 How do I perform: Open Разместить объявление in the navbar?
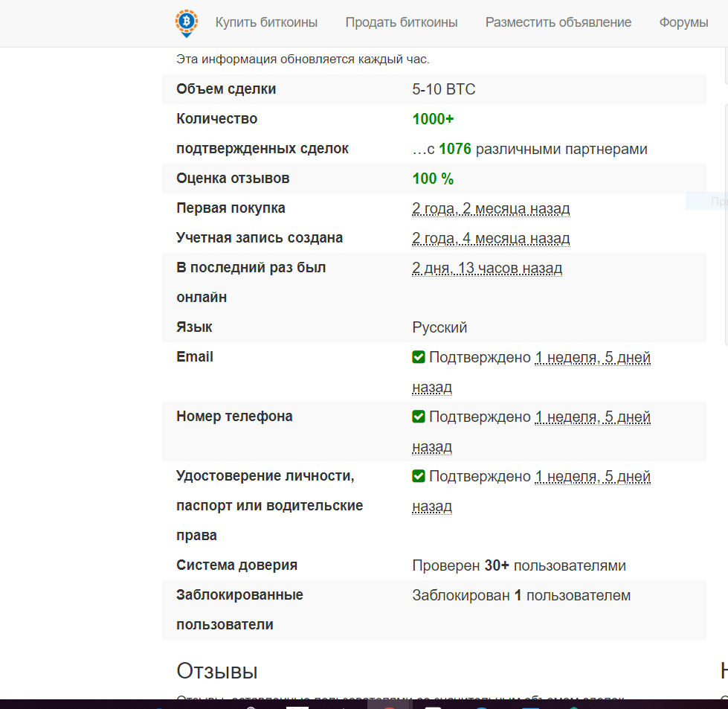coord(558,22)
